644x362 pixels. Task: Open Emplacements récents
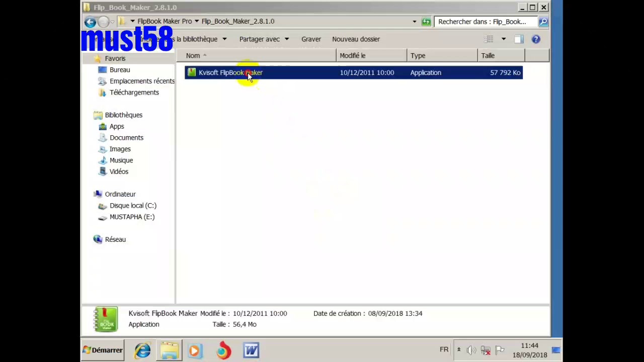point(142,81)
